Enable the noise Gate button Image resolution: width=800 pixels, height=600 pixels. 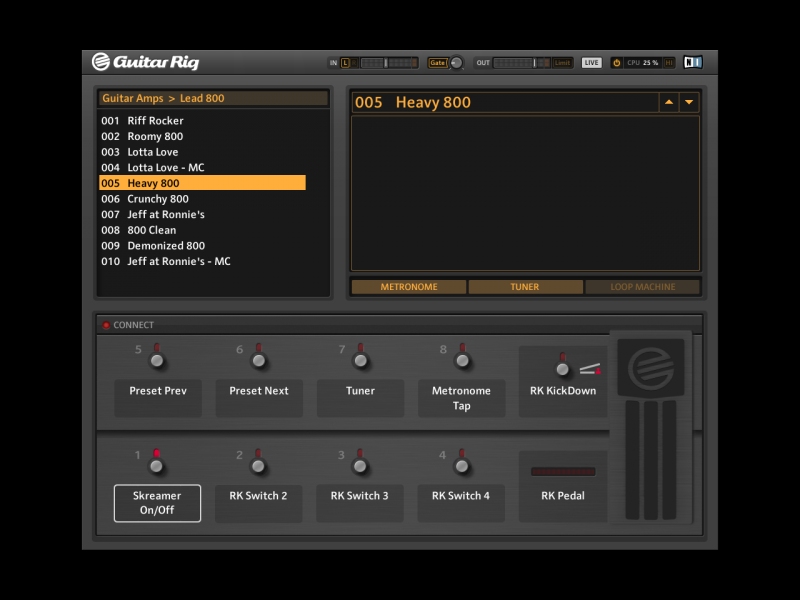(437, 63)
